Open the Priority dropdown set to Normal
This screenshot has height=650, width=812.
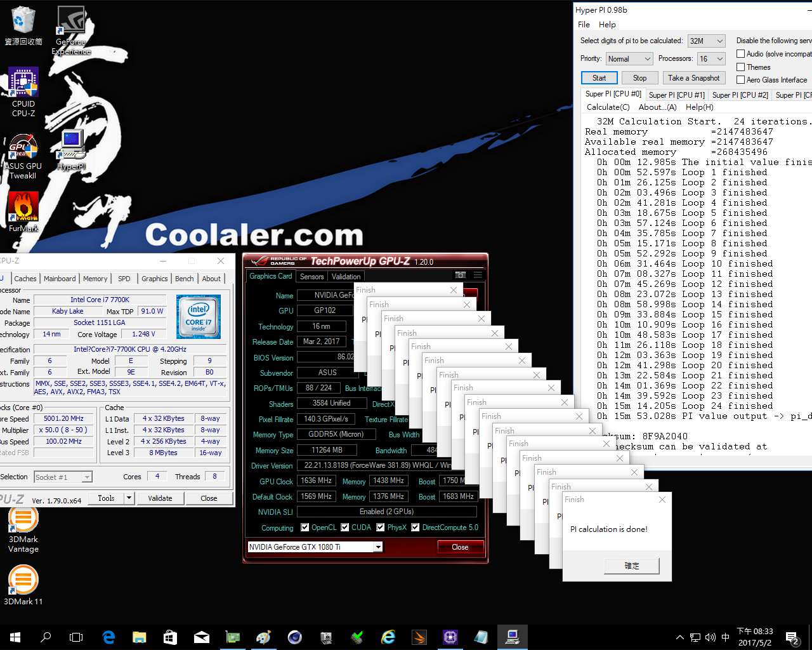(629, 58)
